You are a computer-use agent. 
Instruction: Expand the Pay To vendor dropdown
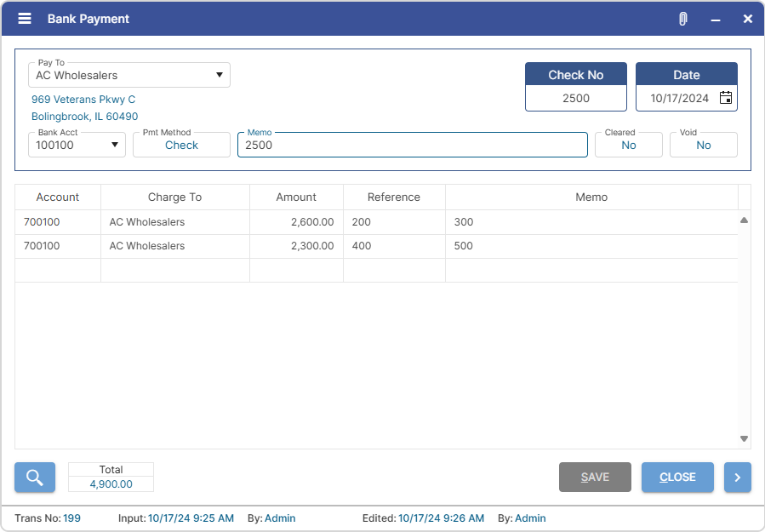(220, 75)
